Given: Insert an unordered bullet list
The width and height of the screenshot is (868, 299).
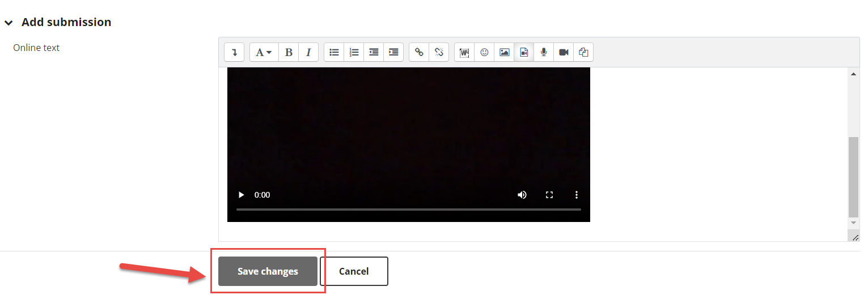Looking at the screenshot, I should tap(334, 52).
